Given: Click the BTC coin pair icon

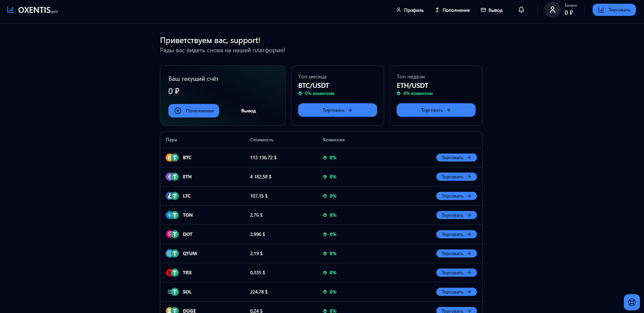Looking at the screenshot, I should pyautogui.click(x=172, y=158).
